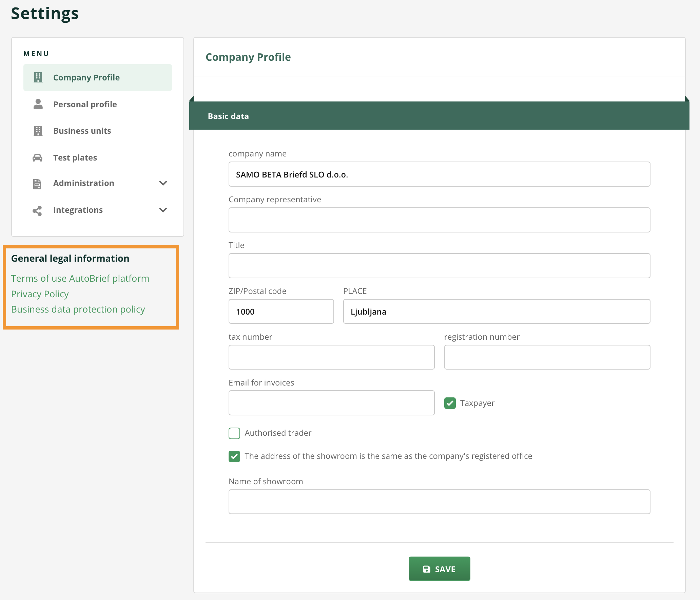Open the Personal profile menu item
The image size is (700, 600).
[85, 104]
